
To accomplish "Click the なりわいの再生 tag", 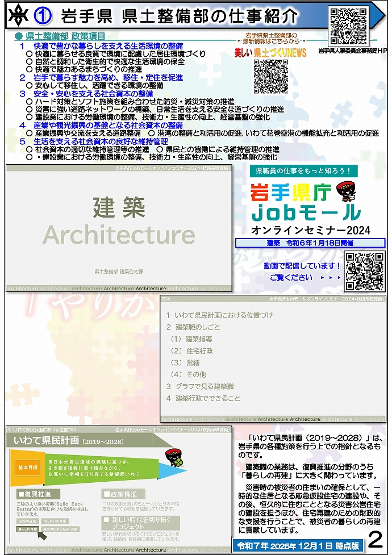I will (x=55, y=521).
